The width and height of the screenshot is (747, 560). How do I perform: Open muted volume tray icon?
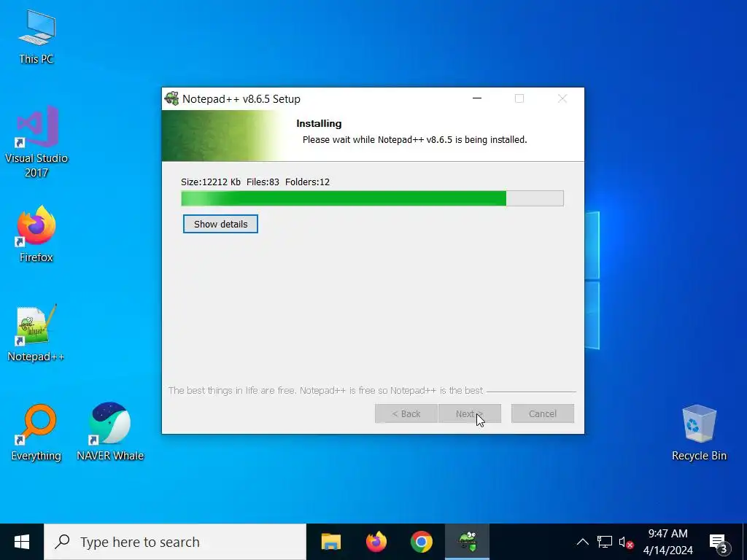(x=626, y=542)
